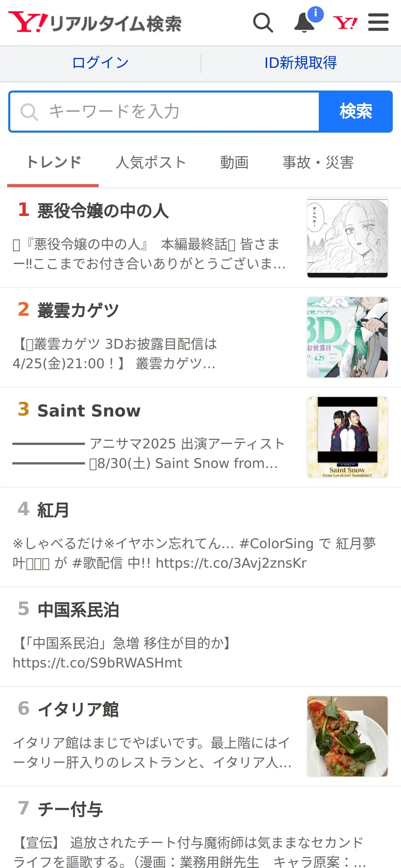The height and width of the screenshot is (868, 401).
Task: Click the magnifier icon inside search box
Action: 29,112
